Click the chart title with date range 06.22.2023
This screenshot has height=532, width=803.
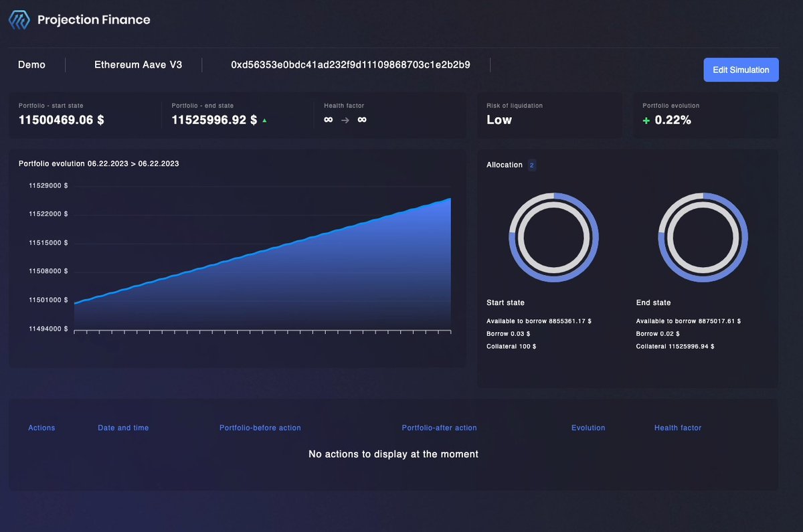click(99, 163)
